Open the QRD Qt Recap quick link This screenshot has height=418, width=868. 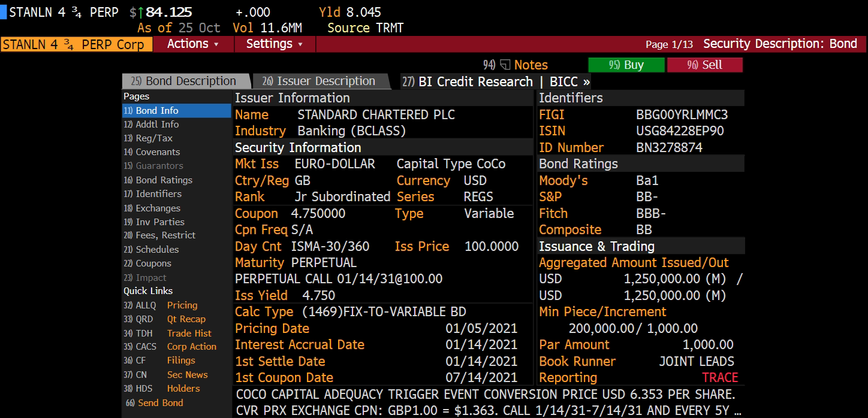[165, 319]
